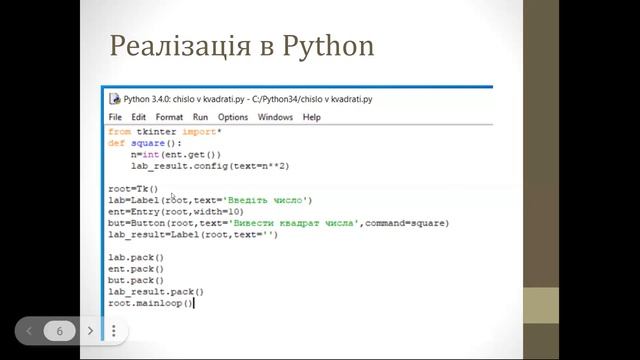Screen dimensions: 640x360
Task: Open the Edit menu in IDLE
Action: point(138,117)
